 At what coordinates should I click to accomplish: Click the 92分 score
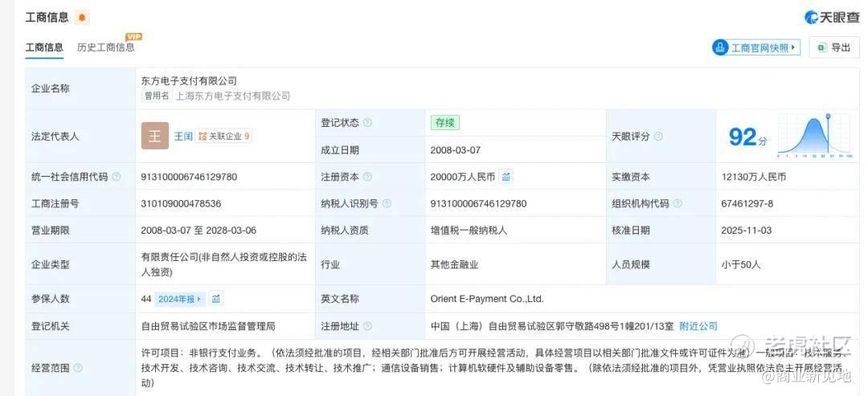coord(748,137)
